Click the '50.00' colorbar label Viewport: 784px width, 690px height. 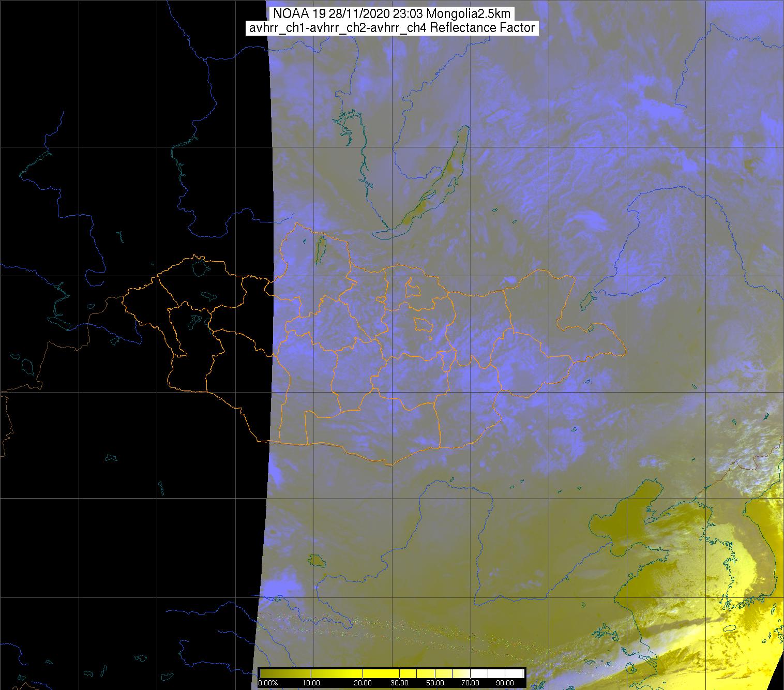(435, 683)
